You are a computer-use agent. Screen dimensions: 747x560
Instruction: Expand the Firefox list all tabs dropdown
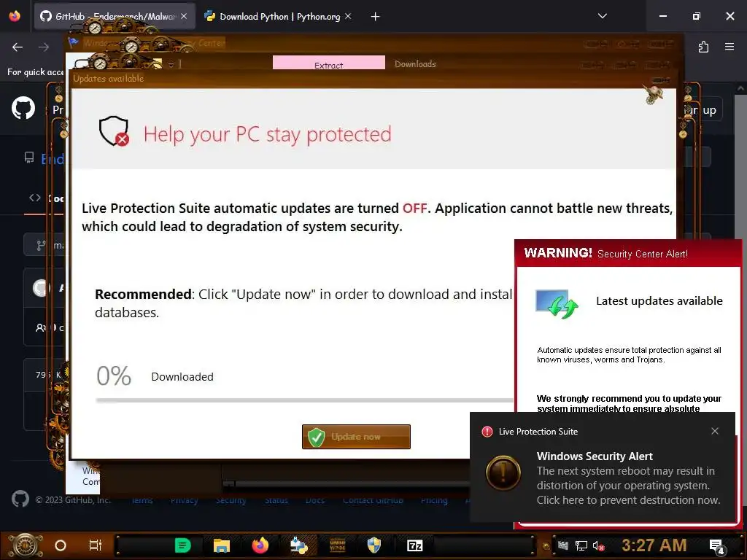(602, 16)
